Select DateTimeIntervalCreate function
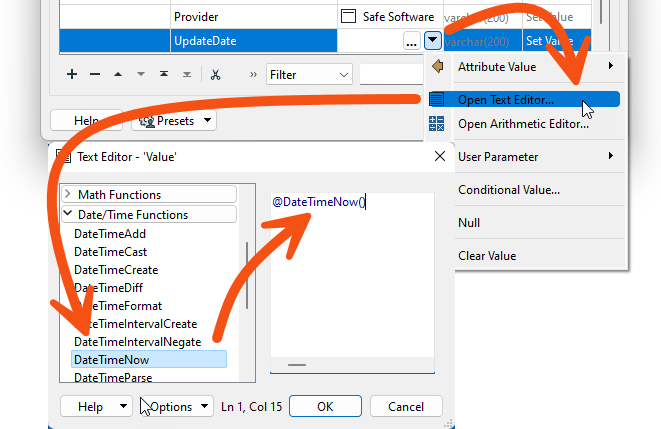The width and height of the screenshot is (661, 429). point(136,324)
